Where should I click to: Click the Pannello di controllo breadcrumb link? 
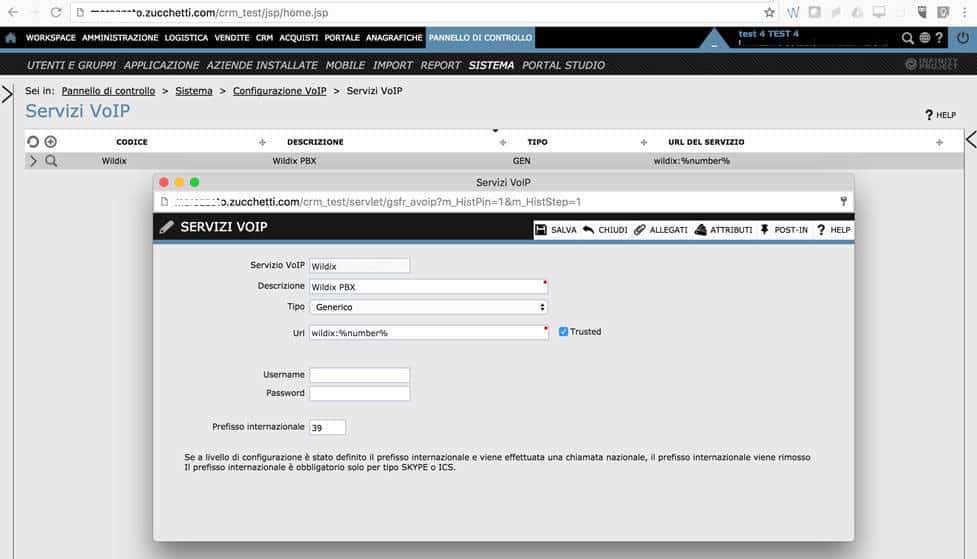108,91
